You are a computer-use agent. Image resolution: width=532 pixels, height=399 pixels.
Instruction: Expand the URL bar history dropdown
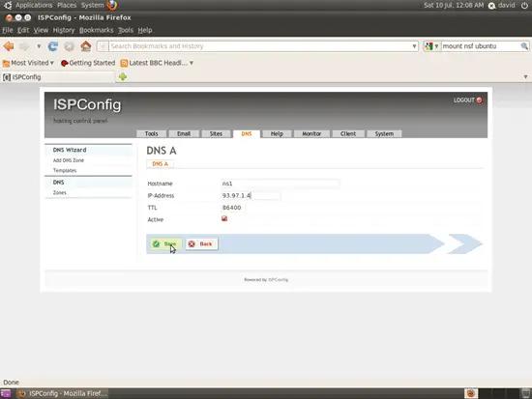tap(414, 46)
